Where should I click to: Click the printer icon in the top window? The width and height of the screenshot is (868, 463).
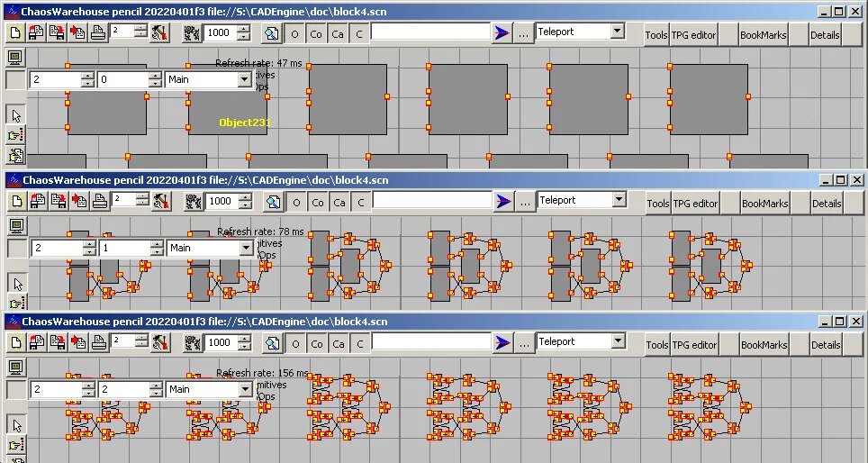[98, 32]
